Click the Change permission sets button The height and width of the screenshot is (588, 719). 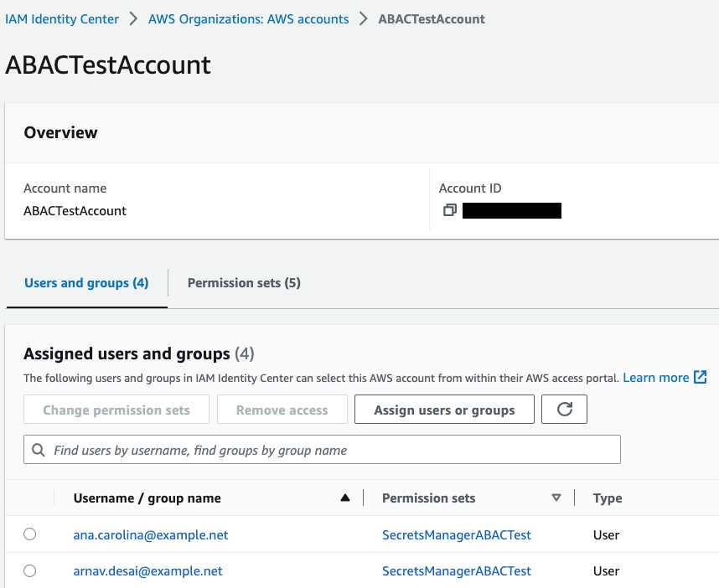coord(116,409)
